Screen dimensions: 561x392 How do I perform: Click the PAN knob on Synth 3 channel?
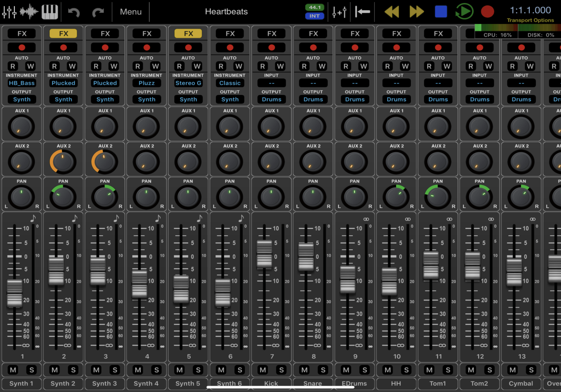pos(104,197)
